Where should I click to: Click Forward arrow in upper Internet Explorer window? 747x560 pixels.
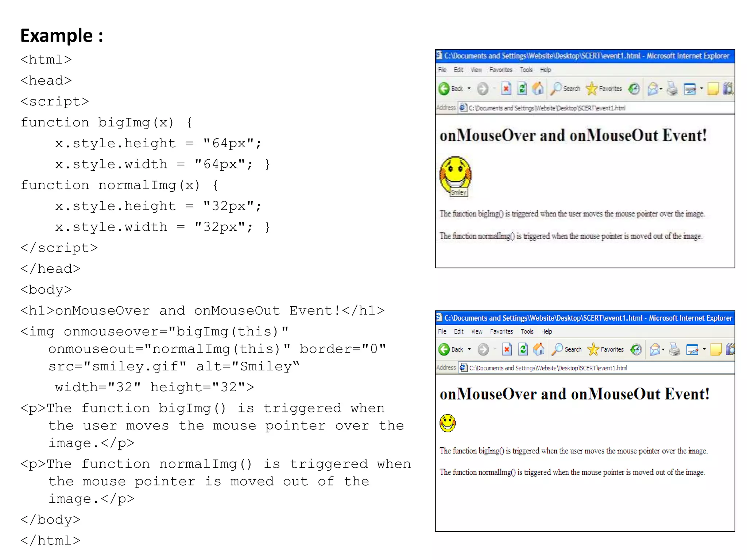tap(483, 89)
